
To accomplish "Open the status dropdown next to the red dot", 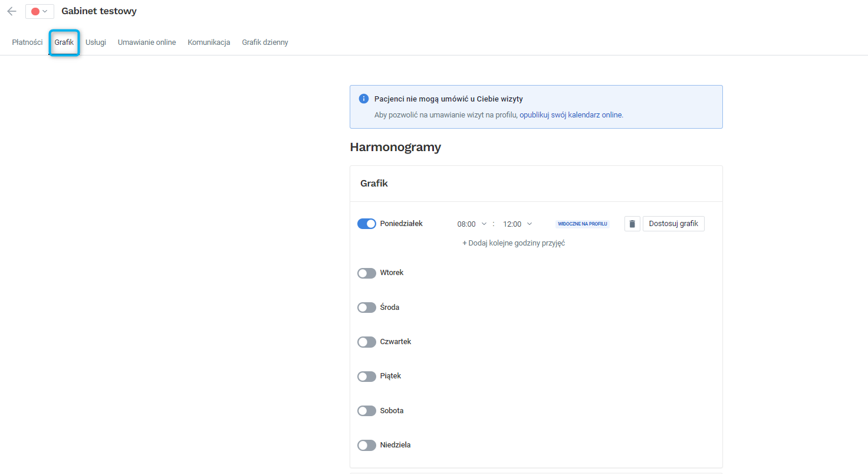I will (45, 11).
